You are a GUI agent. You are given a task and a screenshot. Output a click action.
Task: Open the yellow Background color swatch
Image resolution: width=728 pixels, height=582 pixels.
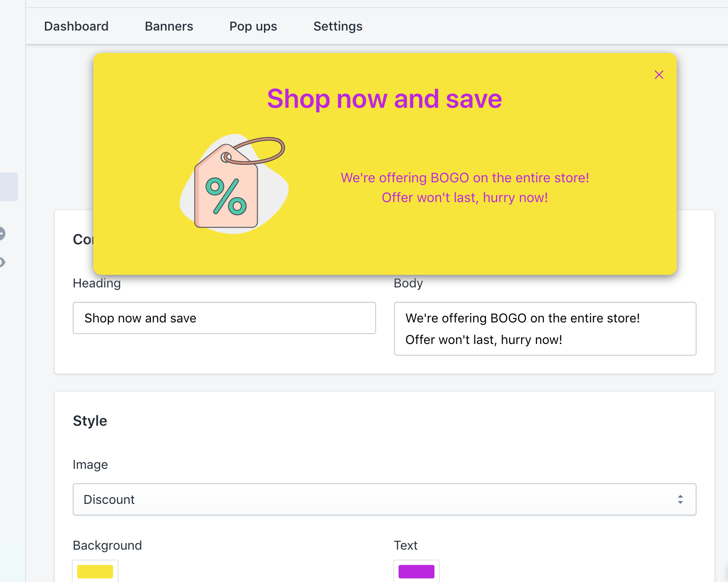click(95, 571)
